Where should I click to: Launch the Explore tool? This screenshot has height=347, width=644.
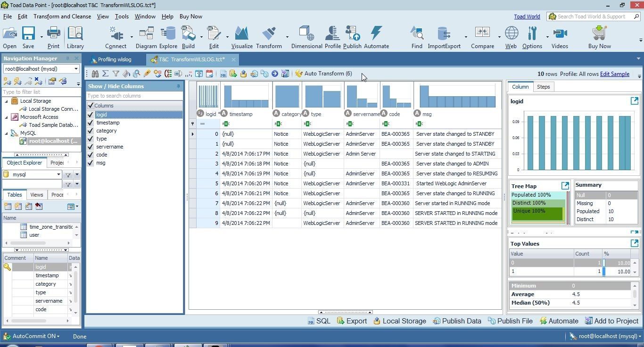point(168,37)
